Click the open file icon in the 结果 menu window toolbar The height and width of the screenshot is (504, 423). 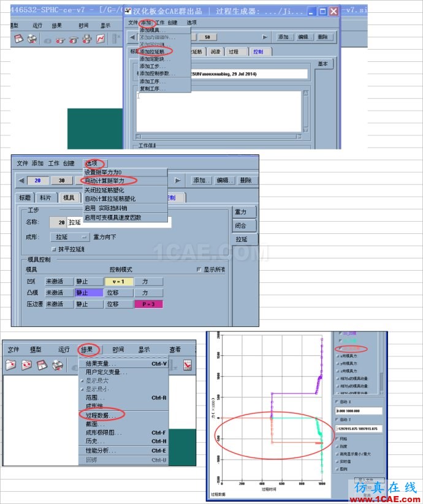11,365
